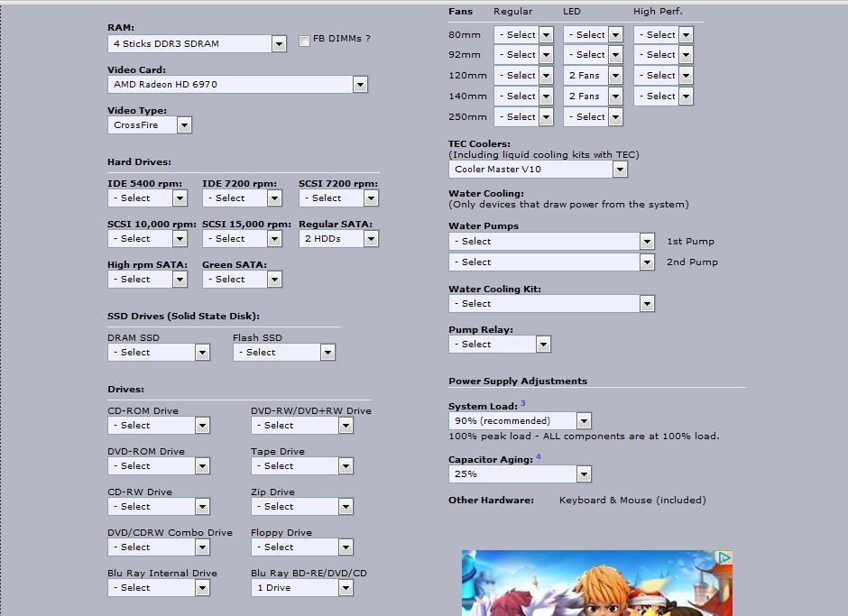Open the Blu Ray BD-RE/DVD/CD dropdown

[301, 587]
